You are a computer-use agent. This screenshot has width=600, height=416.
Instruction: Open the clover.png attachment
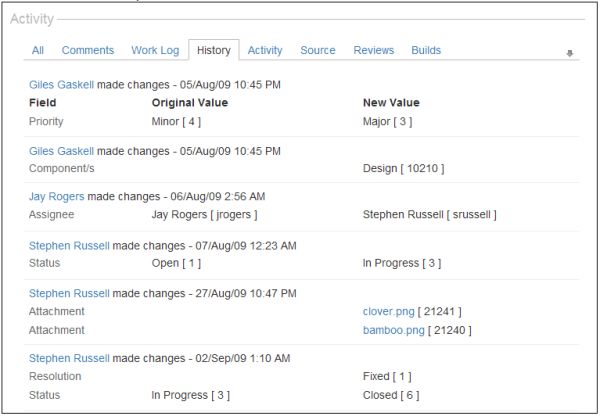point(388,312)
